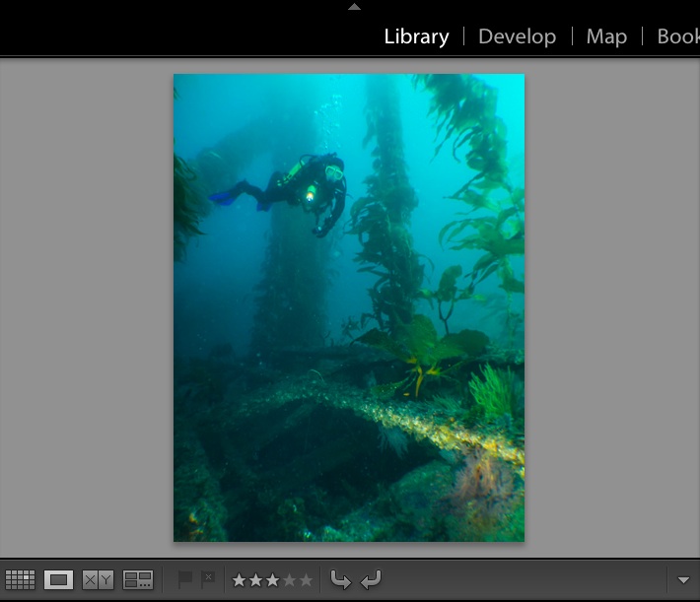Switch to Grid view

20,580
